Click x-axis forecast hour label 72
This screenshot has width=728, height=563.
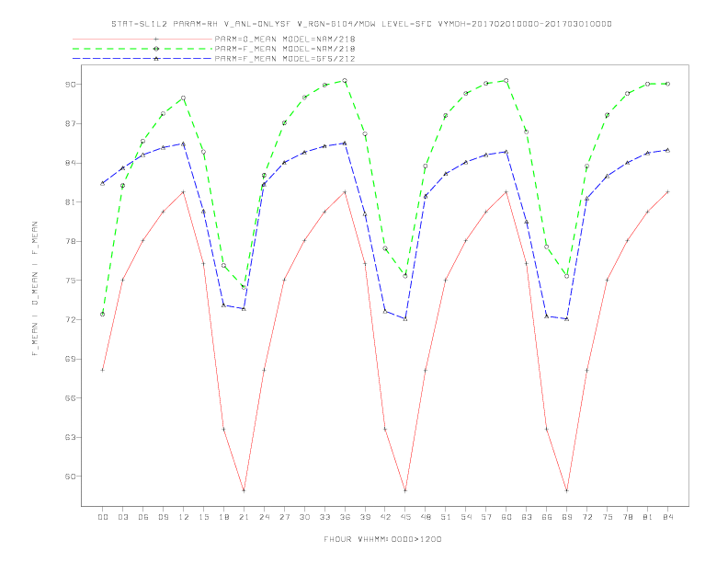(x=587, y=517)
